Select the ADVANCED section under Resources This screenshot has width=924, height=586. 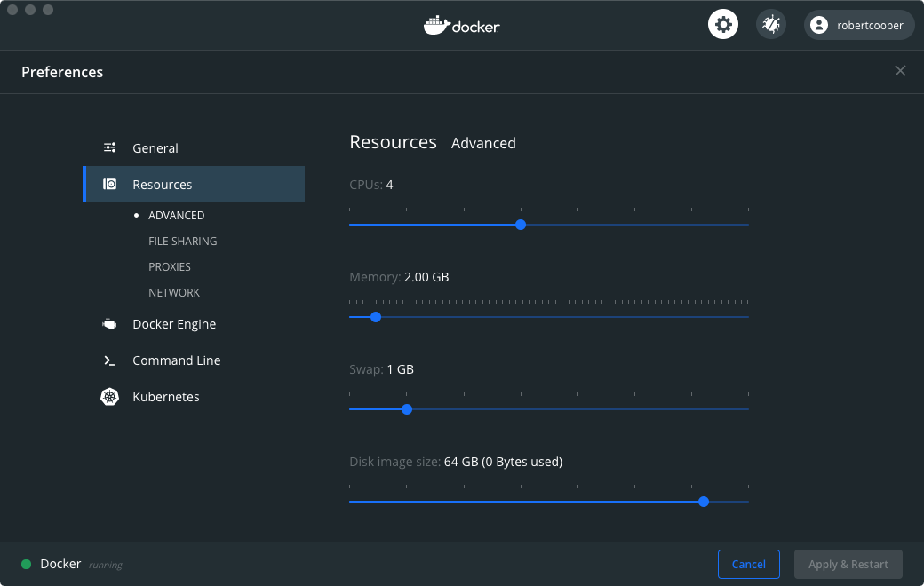[176, 215]
